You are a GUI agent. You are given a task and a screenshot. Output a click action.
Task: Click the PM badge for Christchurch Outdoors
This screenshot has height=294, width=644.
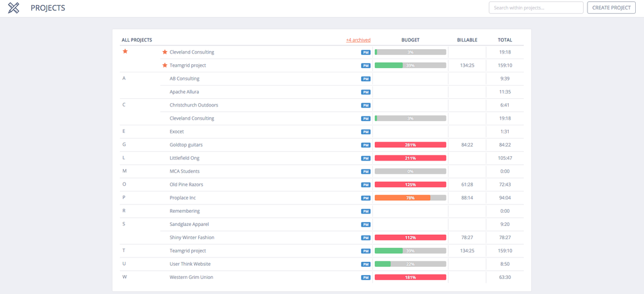pyautogui.click(x=365, y=105)
